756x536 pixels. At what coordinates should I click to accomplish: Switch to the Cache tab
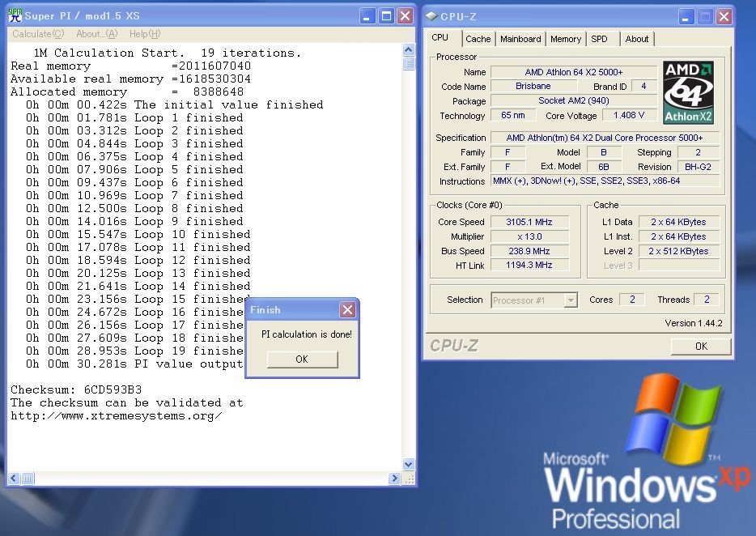click(478, 39)
